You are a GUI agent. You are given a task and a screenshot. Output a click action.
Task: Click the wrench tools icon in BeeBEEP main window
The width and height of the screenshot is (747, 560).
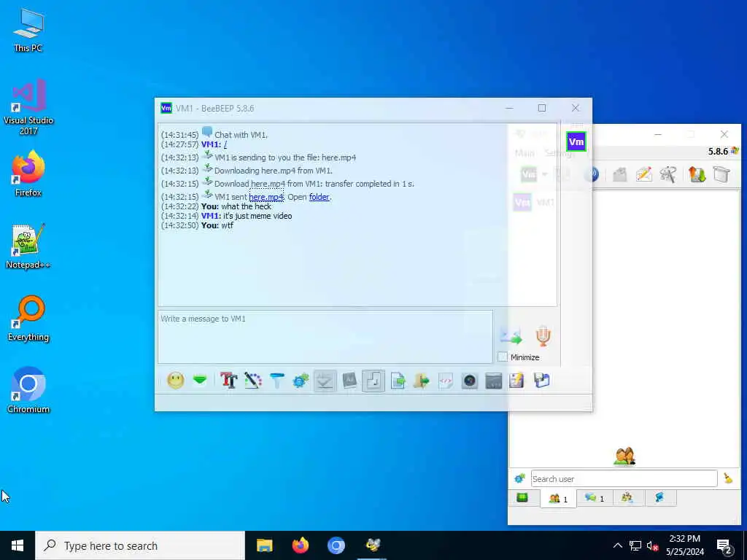(x=668, y=175)
